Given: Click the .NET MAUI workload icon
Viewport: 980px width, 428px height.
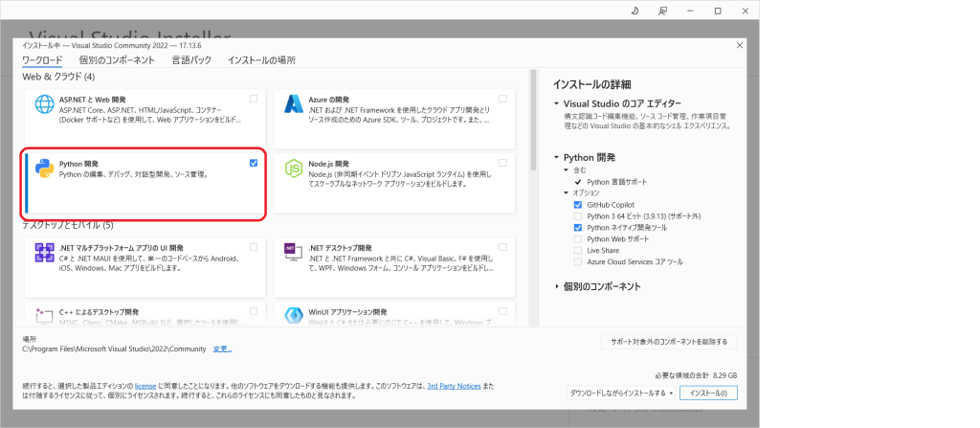Looking at the screenshot, I should tap(44, 253).
